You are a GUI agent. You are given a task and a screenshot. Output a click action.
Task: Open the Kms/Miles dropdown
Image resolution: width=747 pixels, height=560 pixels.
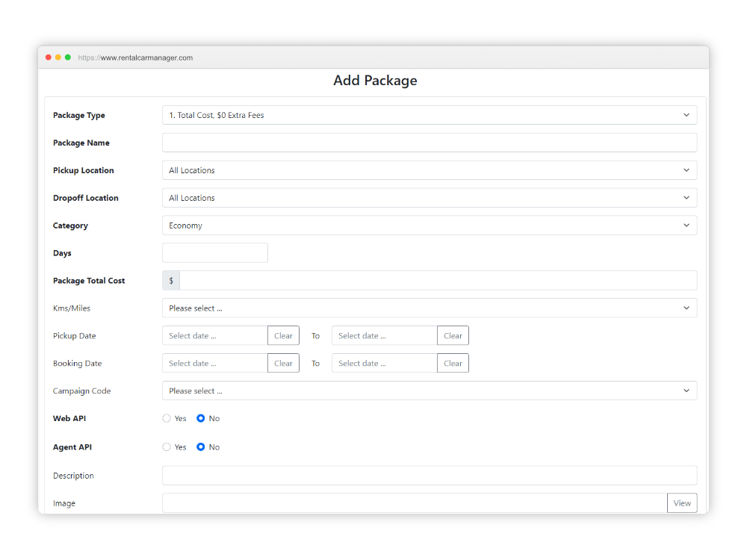coord(430,308)
